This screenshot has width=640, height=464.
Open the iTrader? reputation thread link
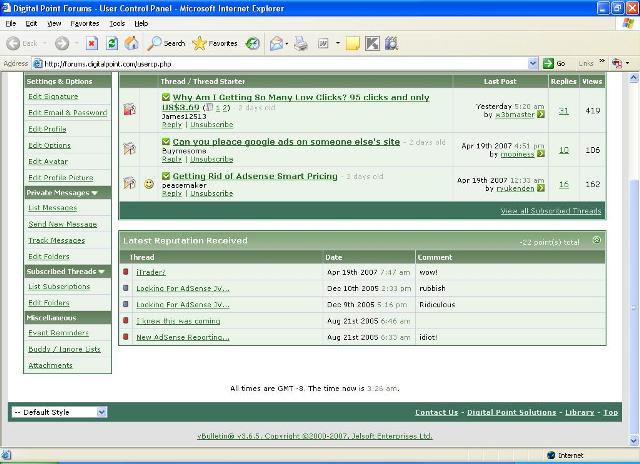coord(151,272)
